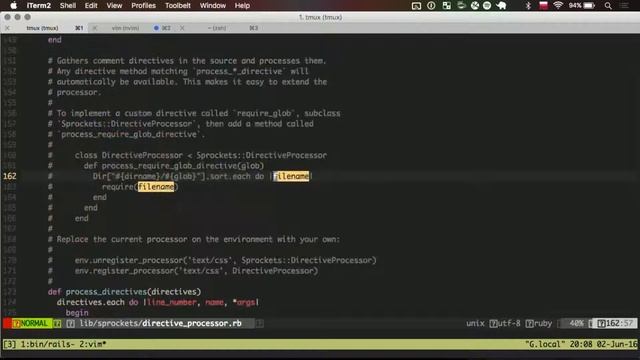Click the window title '1. tmux (tmux)'
The width and height of the screenshot is (640, 360).
tap(320, 17)
